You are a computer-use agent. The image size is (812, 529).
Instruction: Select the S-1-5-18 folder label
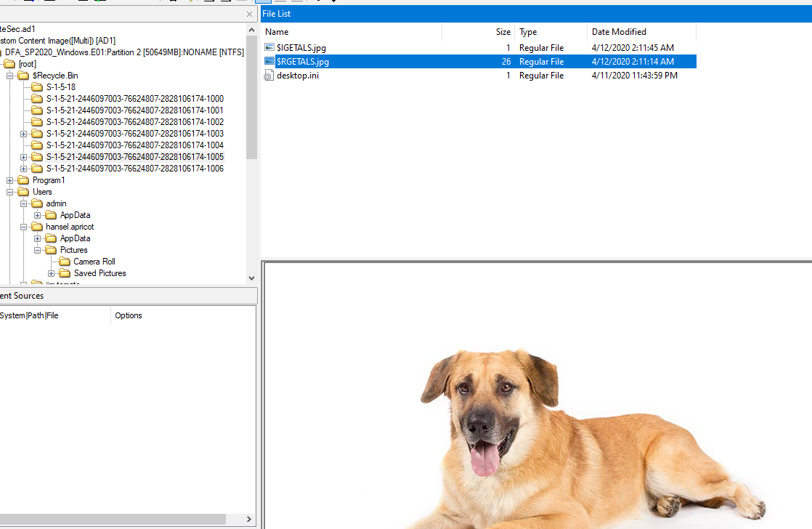[x=60, y=87]
